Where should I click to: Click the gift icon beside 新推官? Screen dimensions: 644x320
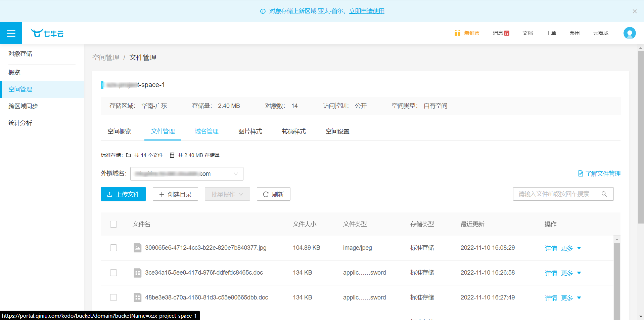pos(457,33)
